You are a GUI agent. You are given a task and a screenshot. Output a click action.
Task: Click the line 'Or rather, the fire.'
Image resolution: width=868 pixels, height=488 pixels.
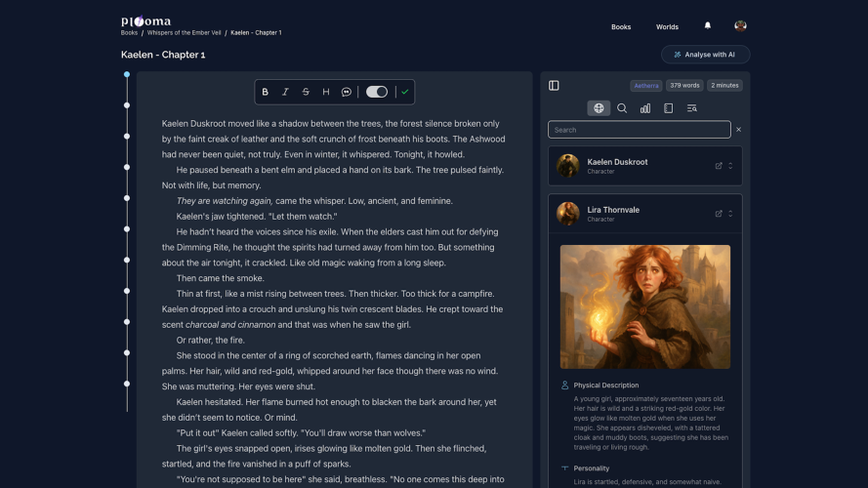pos(210,341)
